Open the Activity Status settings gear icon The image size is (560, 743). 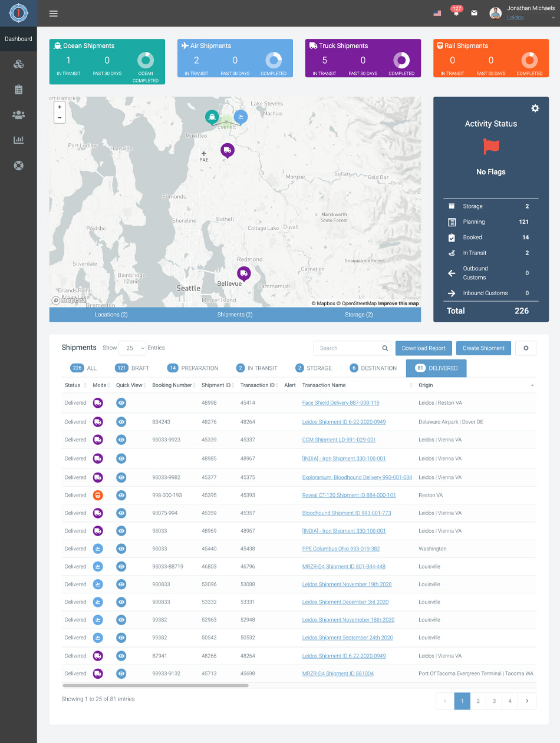click(x=535, y=108)
